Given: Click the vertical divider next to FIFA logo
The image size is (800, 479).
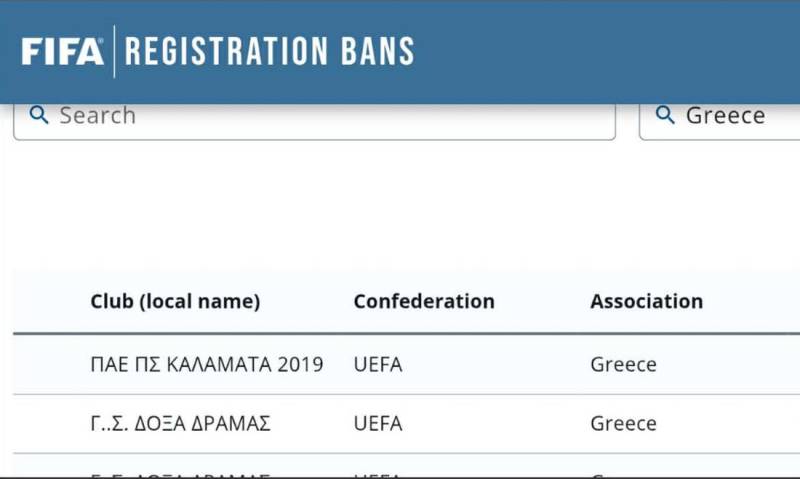Looking at the screenshot, I should tap(114, 51).
